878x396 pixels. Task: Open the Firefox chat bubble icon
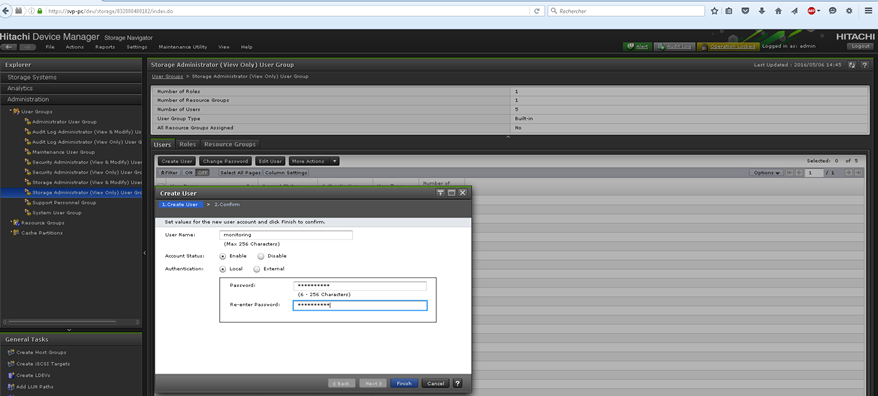[833, 11]
